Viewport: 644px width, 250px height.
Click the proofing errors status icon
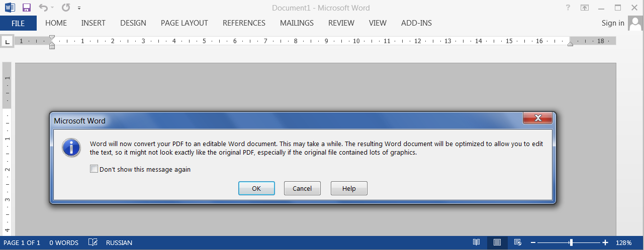point(93,243)
